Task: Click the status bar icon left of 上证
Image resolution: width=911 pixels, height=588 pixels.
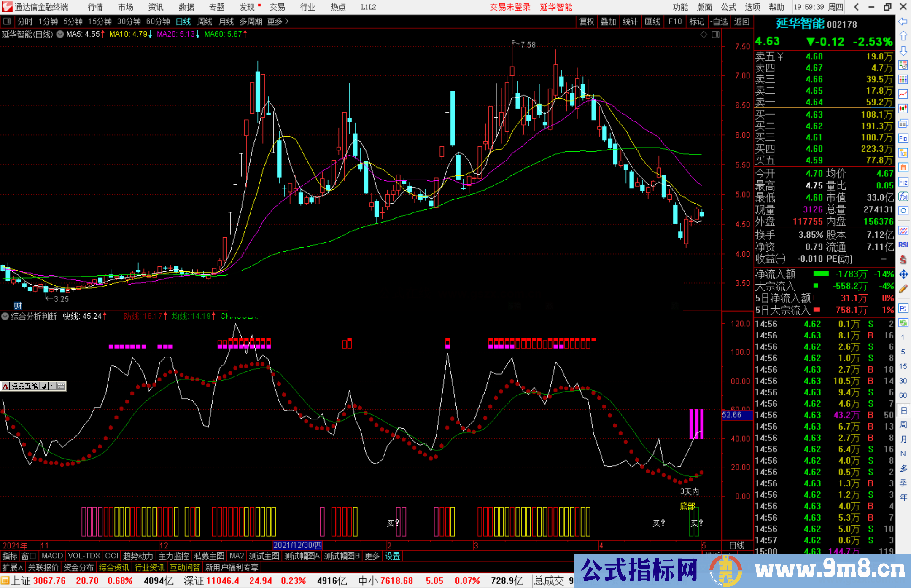Action: [5, 581]
